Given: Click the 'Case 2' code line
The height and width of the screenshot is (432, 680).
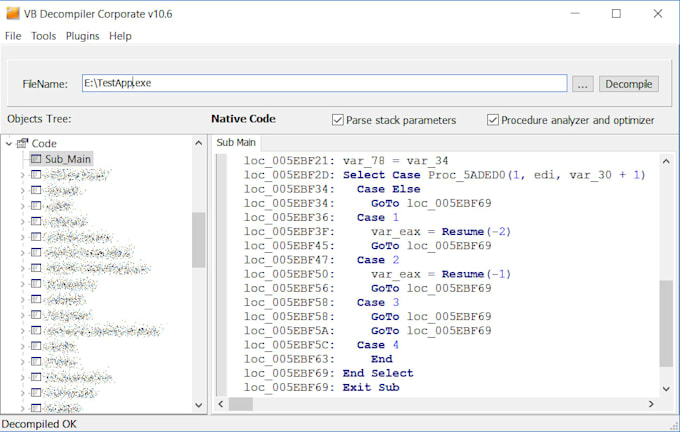Looking at the screenshot, I should 321,260.
